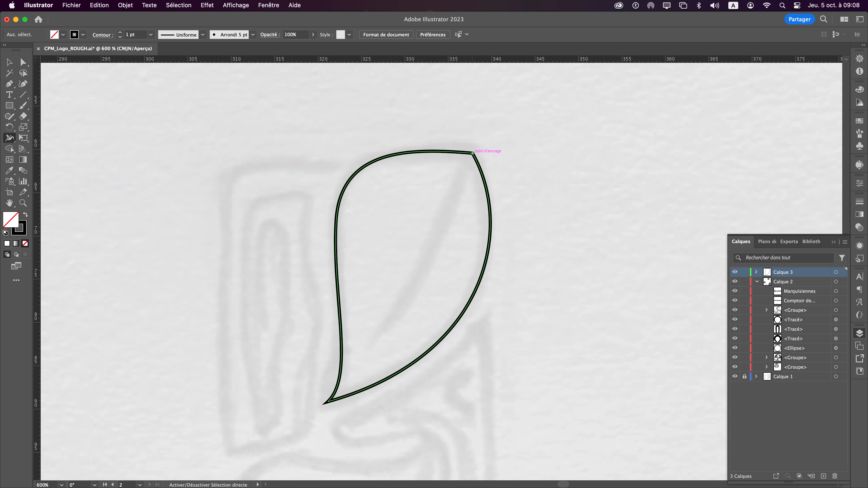
Task: Click the Format de document button
Action: click(386, 35)
